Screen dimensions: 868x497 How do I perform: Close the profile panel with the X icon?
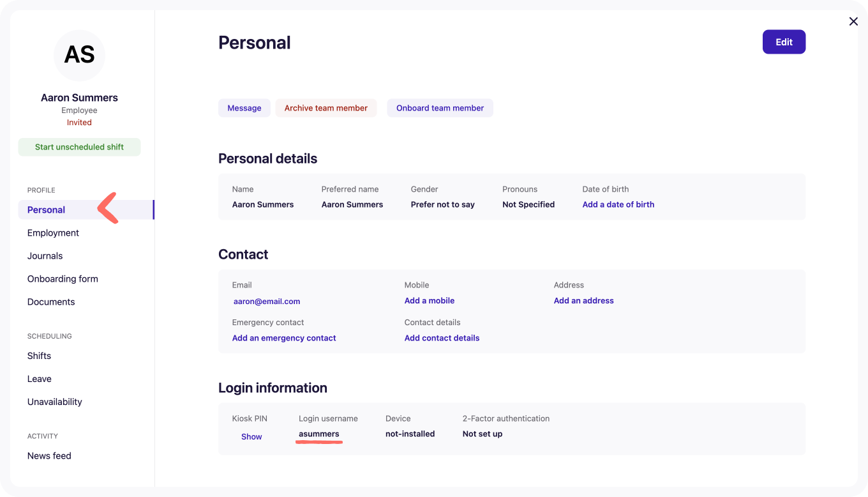coord(853,22)
